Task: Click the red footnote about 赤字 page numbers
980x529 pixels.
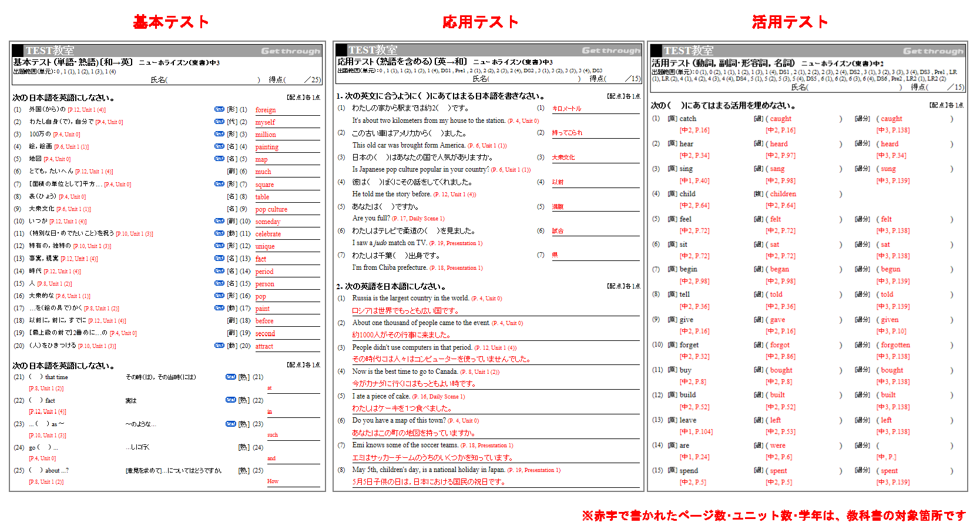Action: (774, 515)
